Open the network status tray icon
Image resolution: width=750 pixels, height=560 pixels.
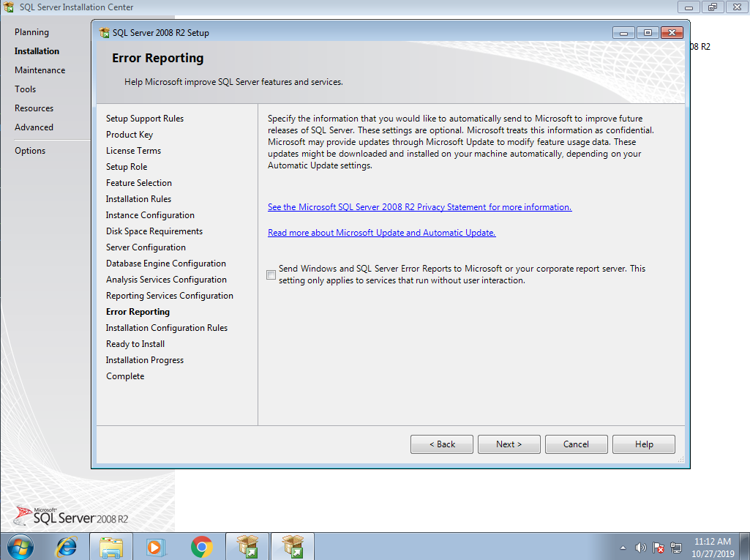tap(676, 547)
